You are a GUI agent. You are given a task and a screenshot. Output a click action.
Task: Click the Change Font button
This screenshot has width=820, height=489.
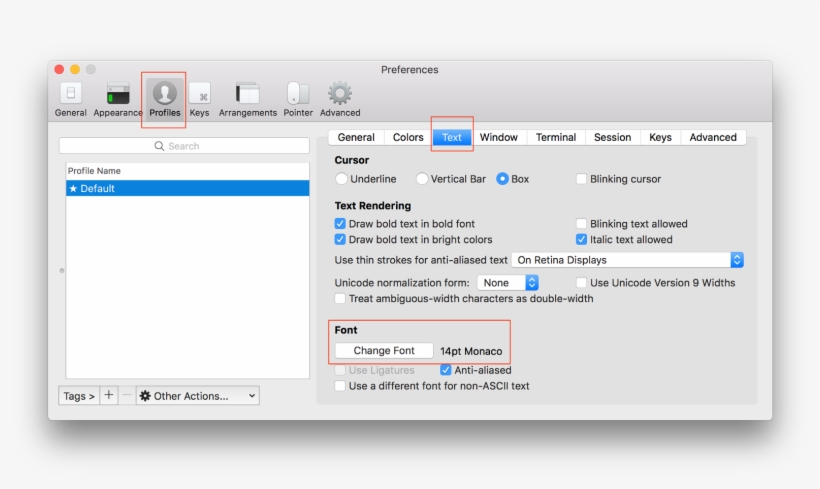(384, 351)
